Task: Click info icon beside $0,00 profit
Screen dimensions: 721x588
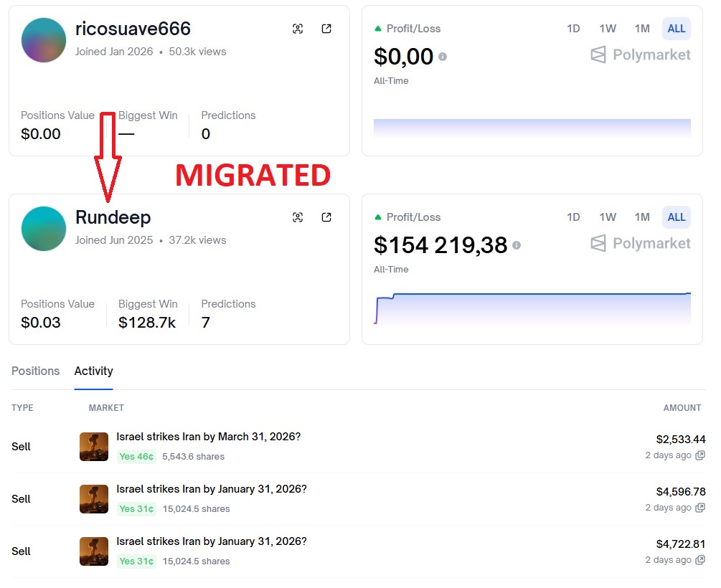Action: click(443, 57)
